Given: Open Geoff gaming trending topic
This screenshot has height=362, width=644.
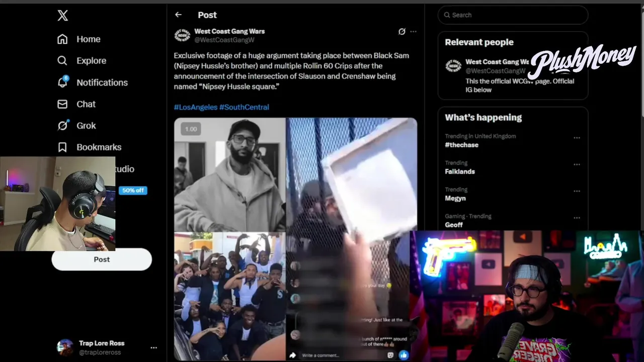Looking at the screenshot, I should pyautogui.click(x=453, y=225).
